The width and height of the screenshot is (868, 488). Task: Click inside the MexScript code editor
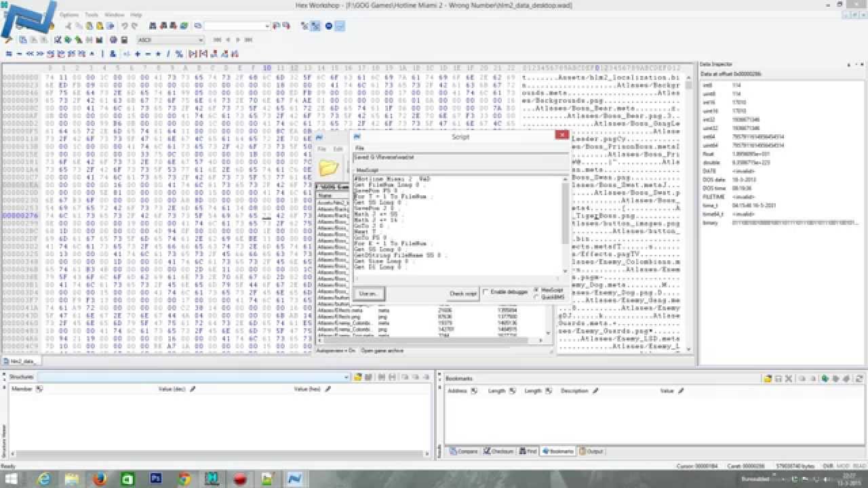(458, 225)
